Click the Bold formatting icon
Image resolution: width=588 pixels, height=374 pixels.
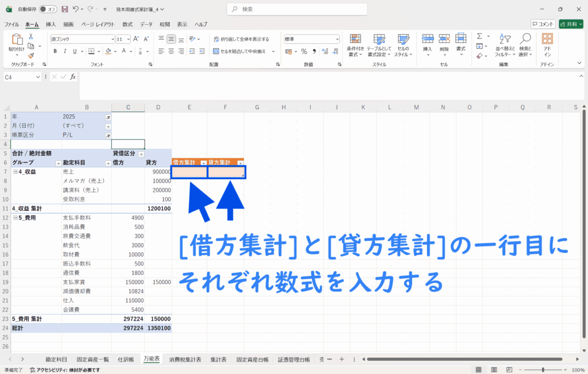click(x=55, y=51)
